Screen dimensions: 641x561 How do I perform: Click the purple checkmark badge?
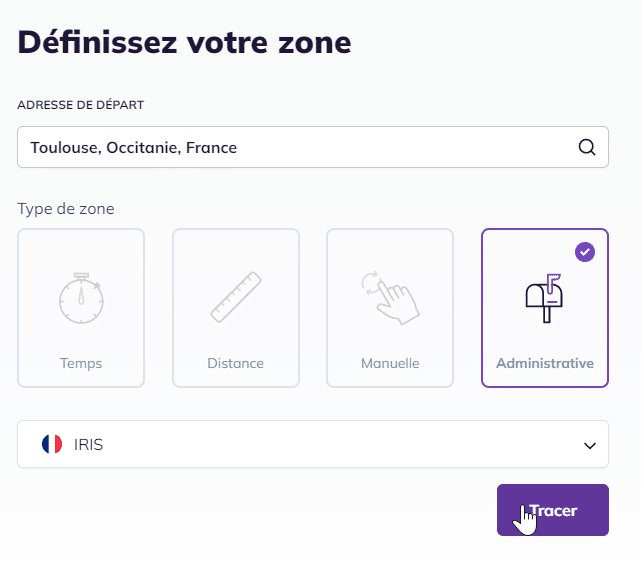[585, 252]
